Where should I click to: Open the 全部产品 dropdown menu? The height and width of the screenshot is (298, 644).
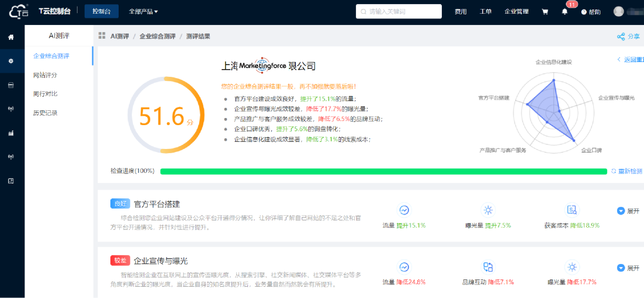click(x=143, y=11)
